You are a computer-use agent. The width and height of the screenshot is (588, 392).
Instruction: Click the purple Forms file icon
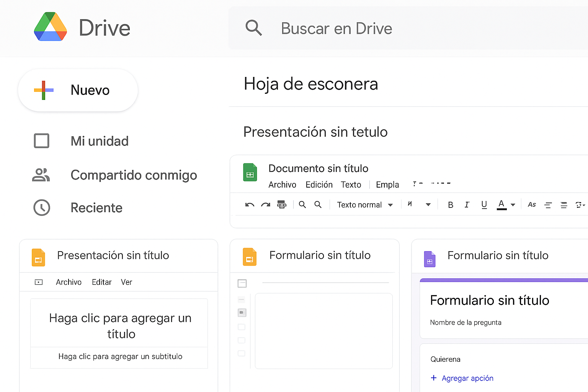[430, 259]
